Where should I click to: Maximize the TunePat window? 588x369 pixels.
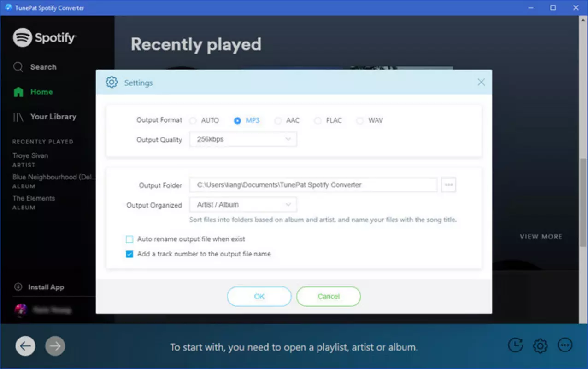[553, 8]
